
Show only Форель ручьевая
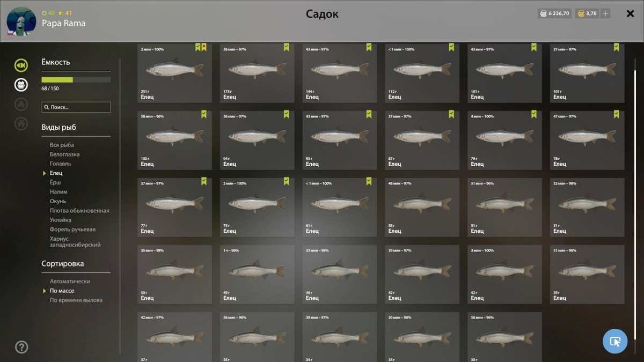coord(72,230)
